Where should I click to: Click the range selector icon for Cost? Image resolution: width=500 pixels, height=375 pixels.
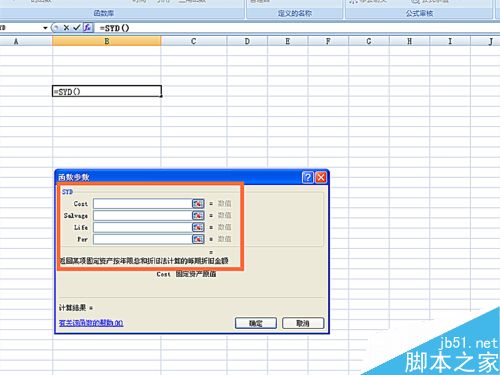[198, 203]
